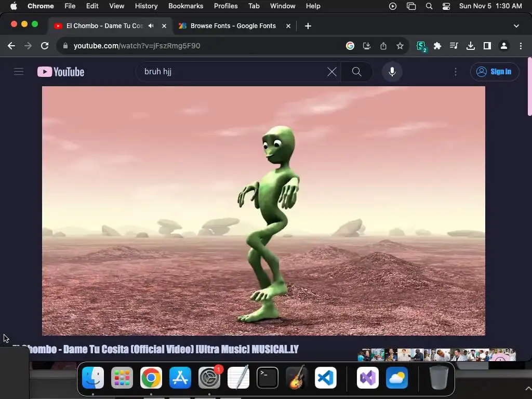Open App Store from the Dock
The image size is (532, 399).
tap(180, 378)
